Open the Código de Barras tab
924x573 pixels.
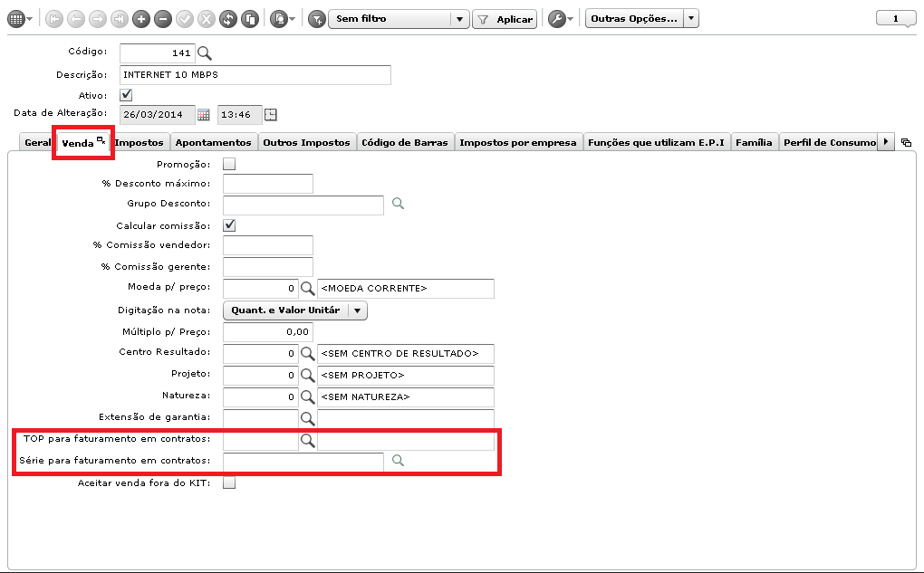405,142
